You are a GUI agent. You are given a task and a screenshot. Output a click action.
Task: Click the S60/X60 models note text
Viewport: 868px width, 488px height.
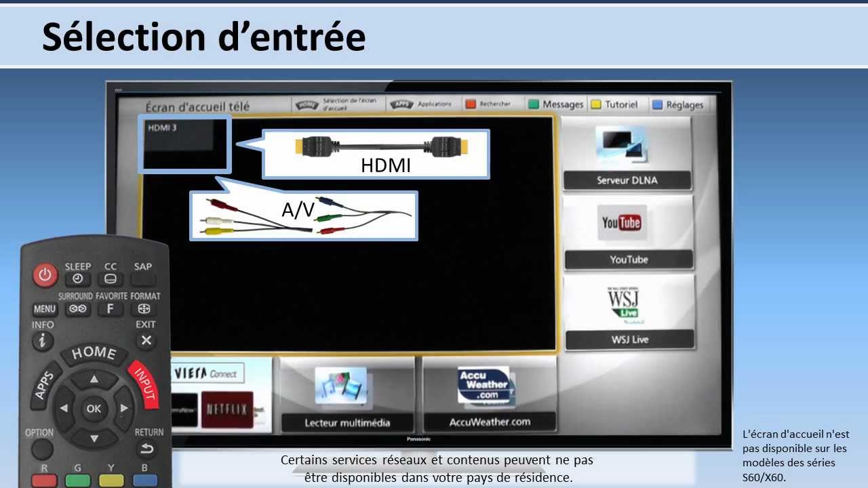point(795,456)
